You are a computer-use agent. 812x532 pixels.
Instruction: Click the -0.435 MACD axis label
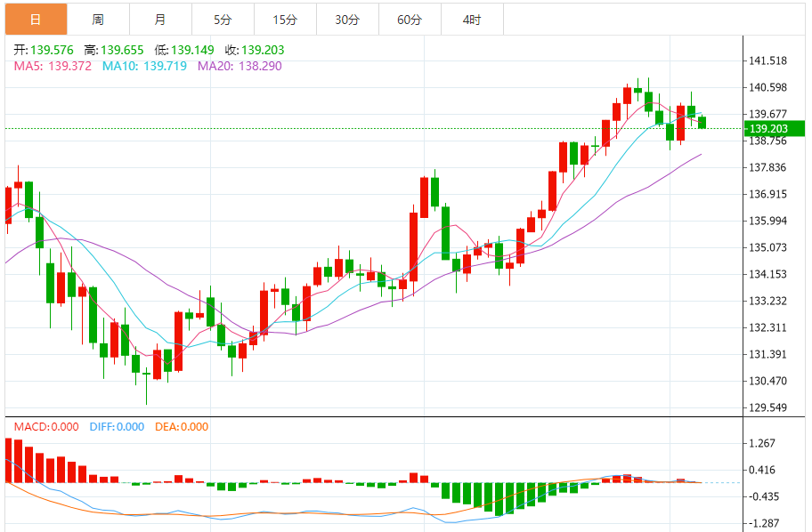pos(764,496)
